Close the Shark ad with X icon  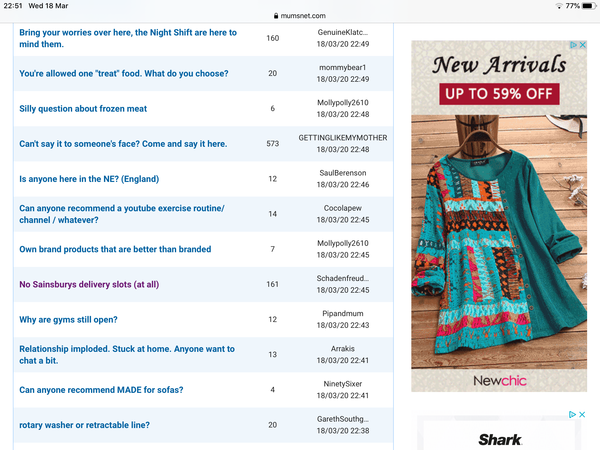pos(582,414)
